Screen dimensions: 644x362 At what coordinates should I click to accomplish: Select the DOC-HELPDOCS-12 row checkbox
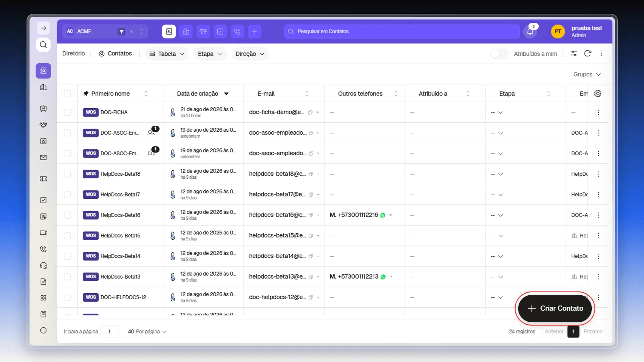pos(67,297)
